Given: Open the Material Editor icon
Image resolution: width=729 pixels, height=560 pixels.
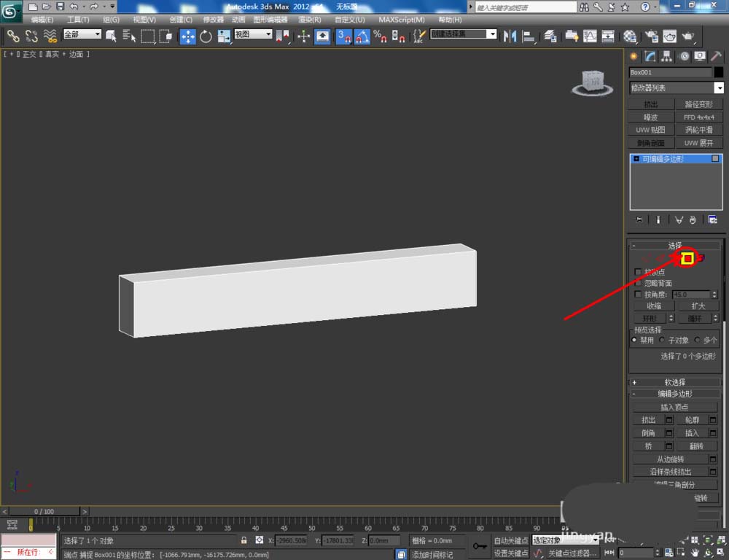Looking at the screenshot, I should (x=630, y=36).
